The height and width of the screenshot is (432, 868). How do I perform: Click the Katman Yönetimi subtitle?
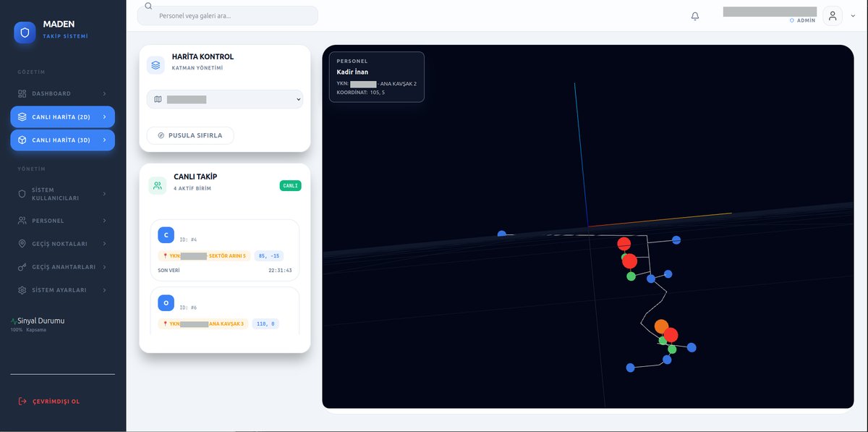tap(197, 68)
